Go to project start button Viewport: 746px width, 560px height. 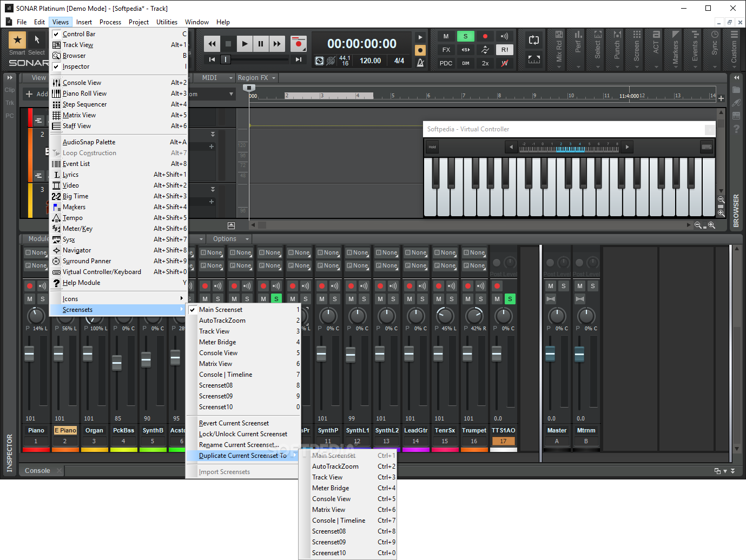pos(212,59)
